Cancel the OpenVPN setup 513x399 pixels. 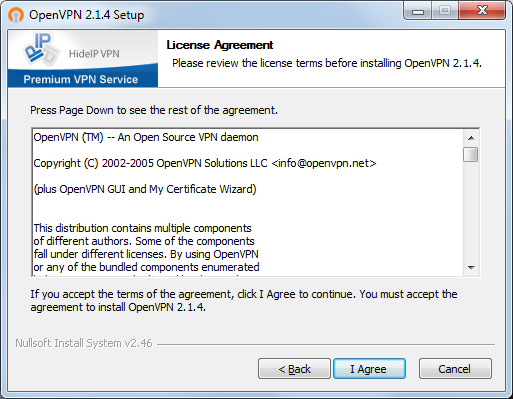pyautogui.click(x=455, y=369)
